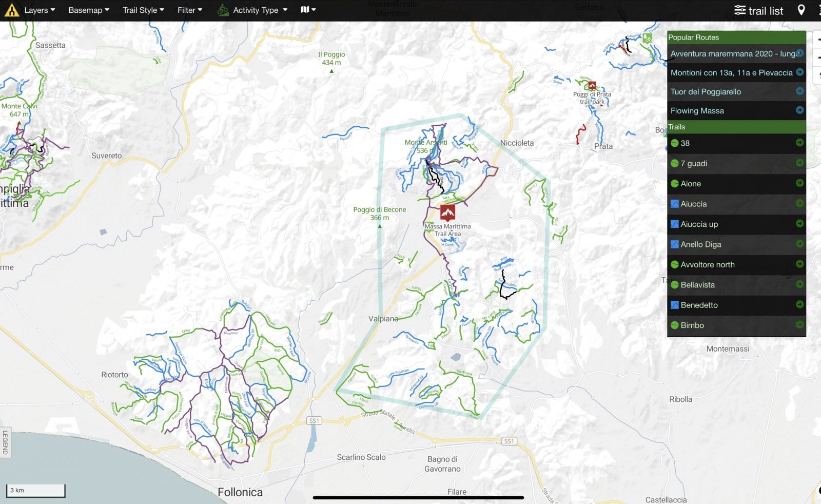Click the green arrow beside Bellavista

(799, 284)
